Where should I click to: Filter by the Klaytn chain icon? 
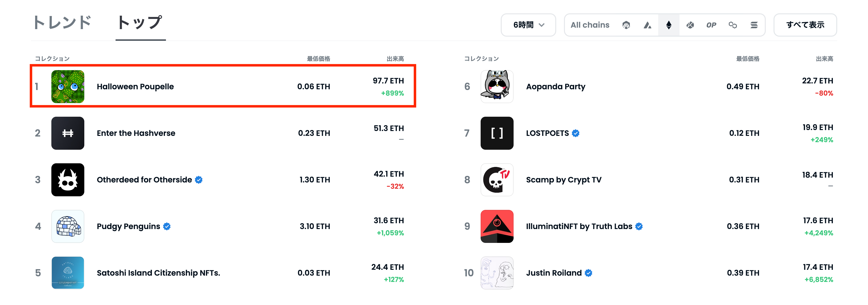tap(690, 25)
